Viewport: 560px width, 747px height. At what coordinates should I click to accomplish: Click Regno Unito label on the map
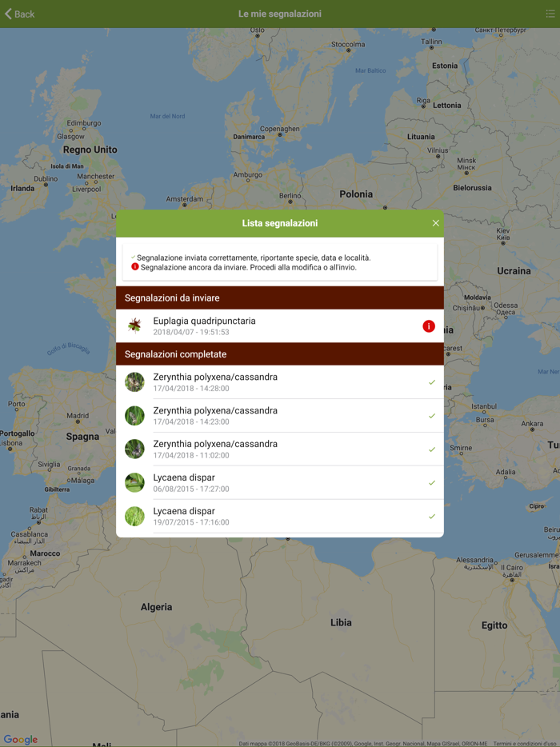click(90, 150)
